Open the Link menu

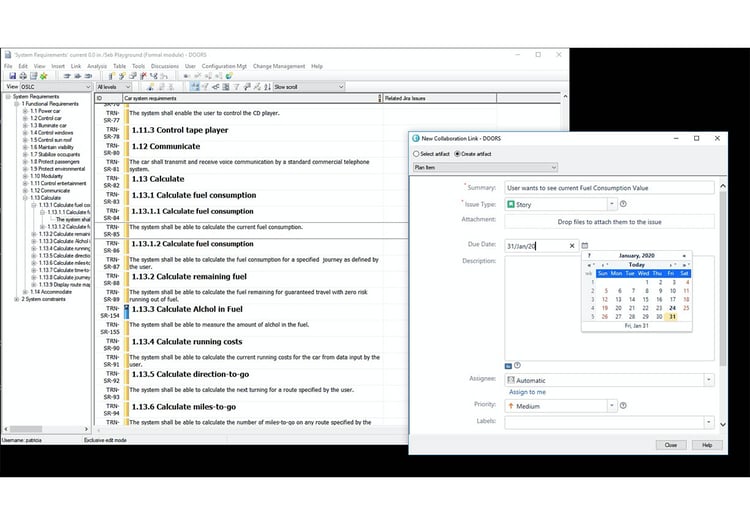coord(76,66)
